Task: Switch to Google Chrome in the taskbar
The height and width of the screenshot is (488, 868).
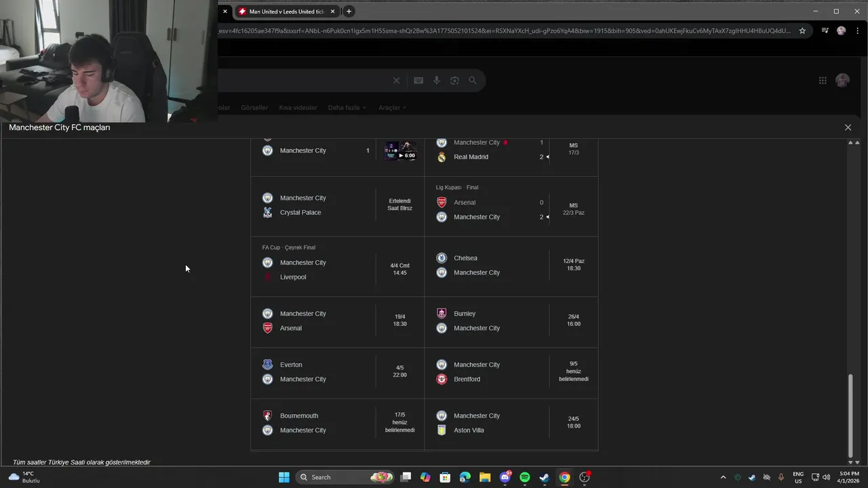Action: coord(564,477)
